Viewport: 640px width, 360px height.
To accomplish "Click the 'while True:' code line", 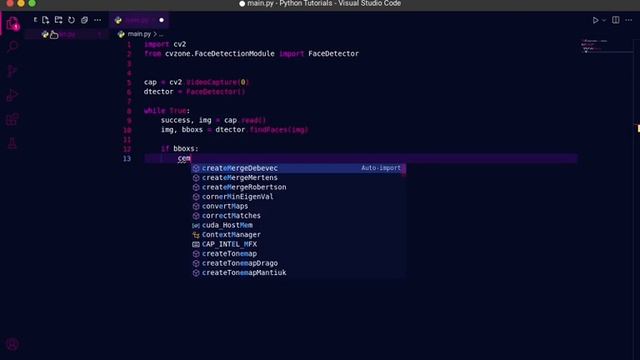I will [167, 111].
